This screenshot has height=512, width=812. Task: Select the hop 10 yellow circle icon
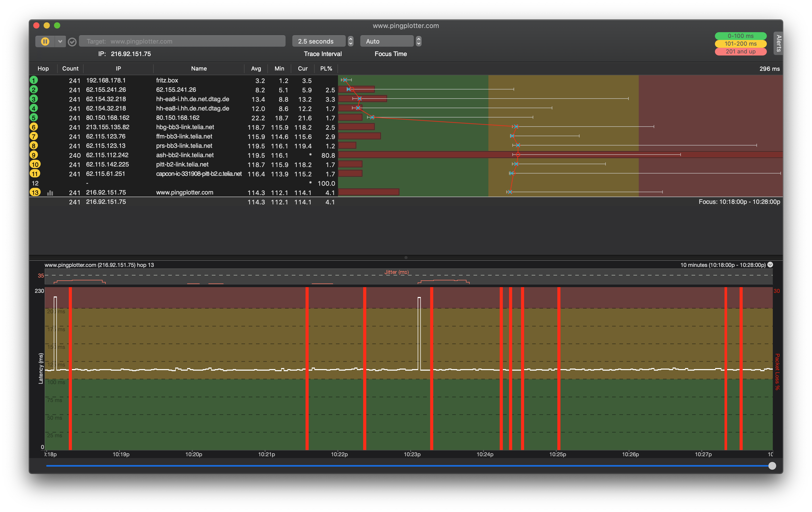[x=35, y=164]
